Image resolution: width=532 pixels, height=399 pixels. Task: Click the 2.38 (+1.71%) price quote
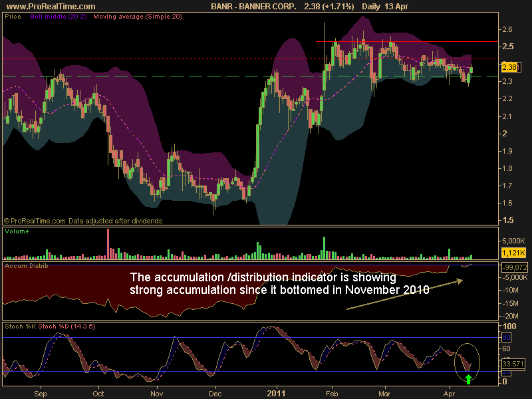(x=329, y=7)
